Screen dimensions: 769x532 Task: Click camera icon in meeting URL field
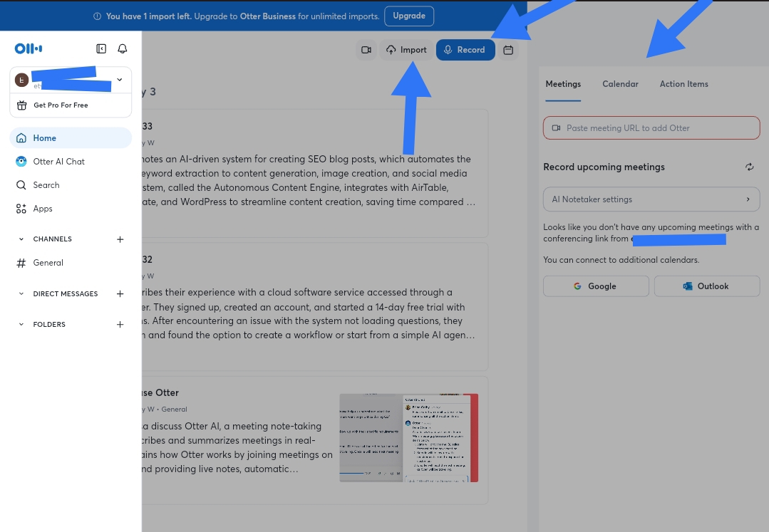pyautogui.click(x=556, y=128)
